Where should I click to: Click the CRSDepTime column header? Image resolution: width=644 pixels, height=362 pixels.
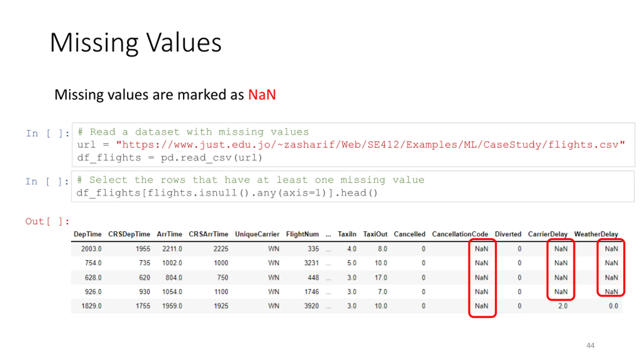[129, 234]
